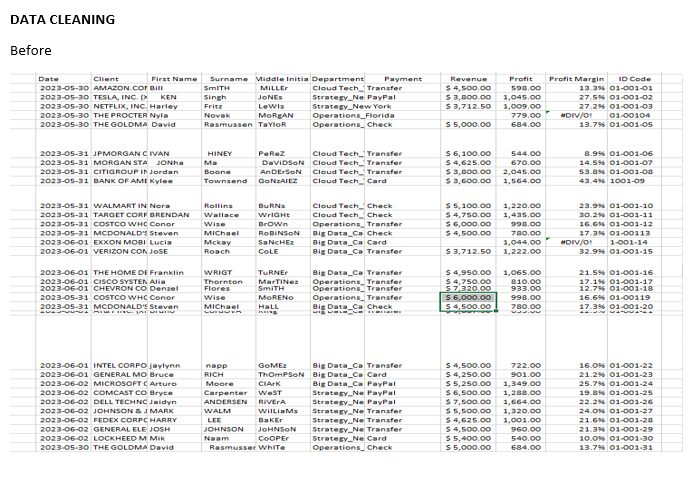Click first name 'jaylynn'
This screenshot has width=692, height=492.
tap(165, 365)
